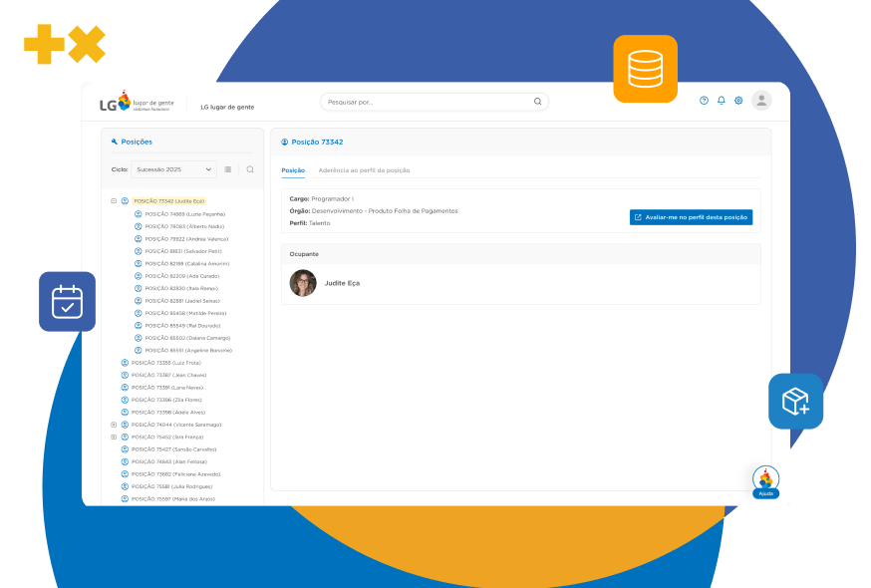Expand the POSIÇÃO 74044 Vicente Saramago node

pyautogui.click(x=114, y=425)
